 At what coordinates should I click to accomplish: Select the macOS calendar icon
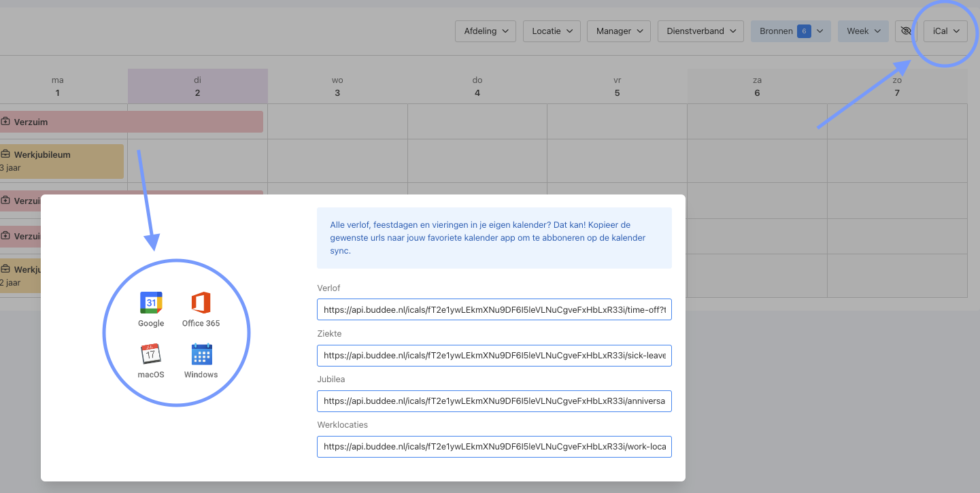[x=151, y=354]
